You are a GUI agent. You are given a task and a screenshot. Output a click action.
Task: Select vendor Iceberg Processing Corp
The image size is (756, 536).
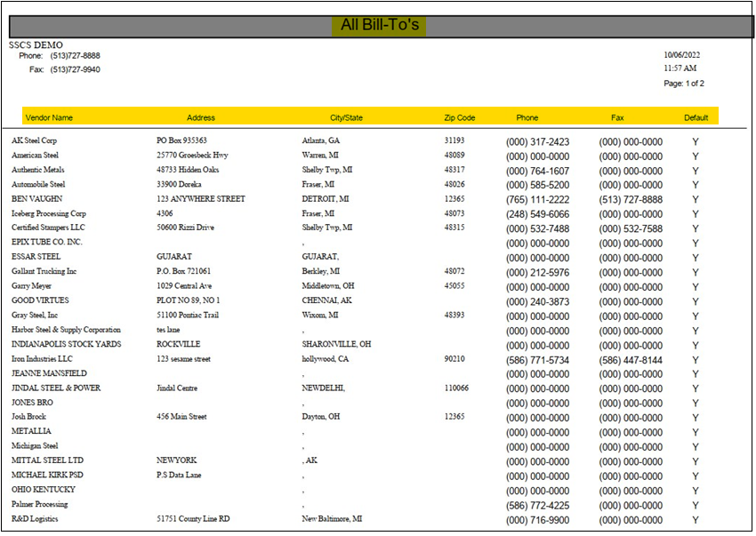(49, 213)
